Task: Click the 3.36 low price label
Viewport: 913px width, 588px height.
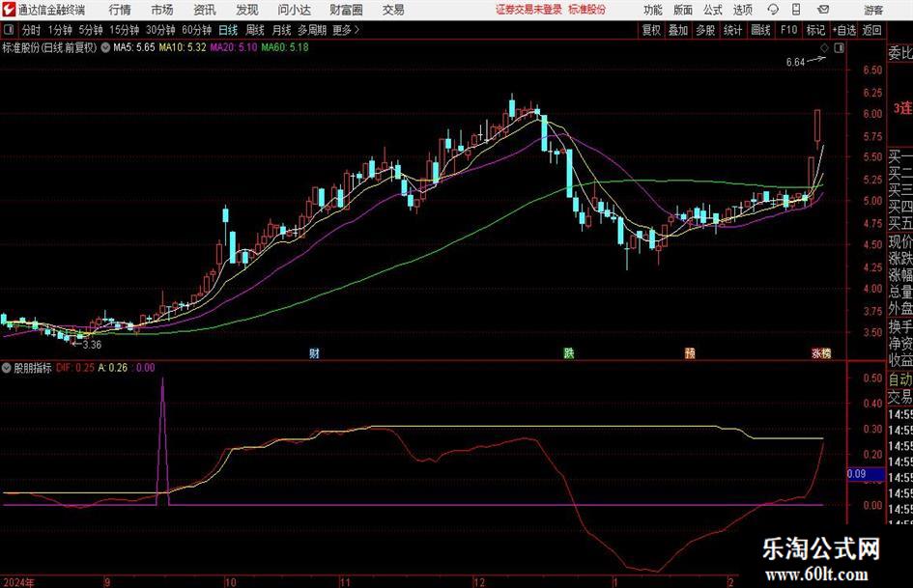Action: click(92, 345)
